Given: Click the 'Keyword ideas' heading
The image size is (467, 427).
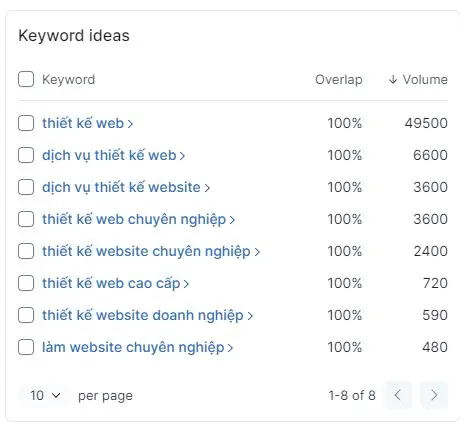Looking at the screenshot, I should point(74,35).
